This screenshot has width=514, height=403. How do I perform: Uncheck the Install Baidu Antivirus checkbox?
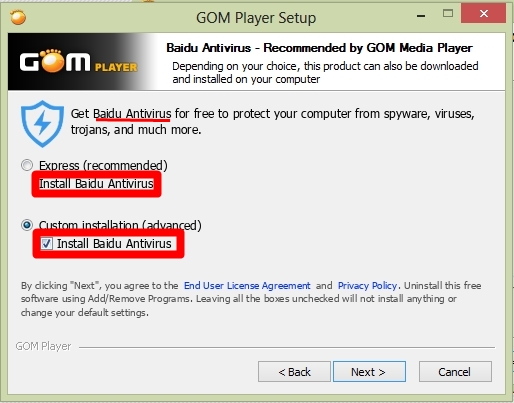[x=46, y=244]
